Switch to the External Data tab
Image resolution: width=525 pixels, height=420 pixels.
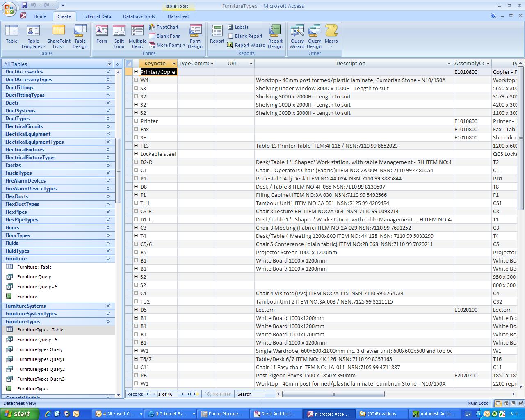(x=97, y=16)
